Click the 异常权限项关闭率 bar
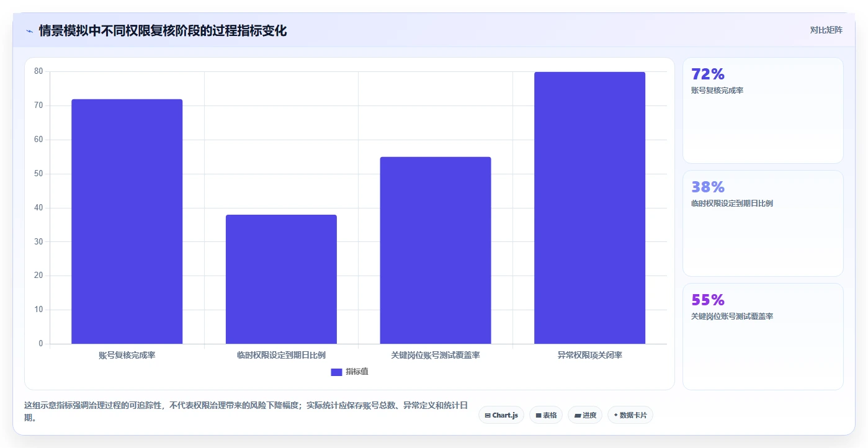868x448 pixels. pyautogui.click(x=589, y=208)
